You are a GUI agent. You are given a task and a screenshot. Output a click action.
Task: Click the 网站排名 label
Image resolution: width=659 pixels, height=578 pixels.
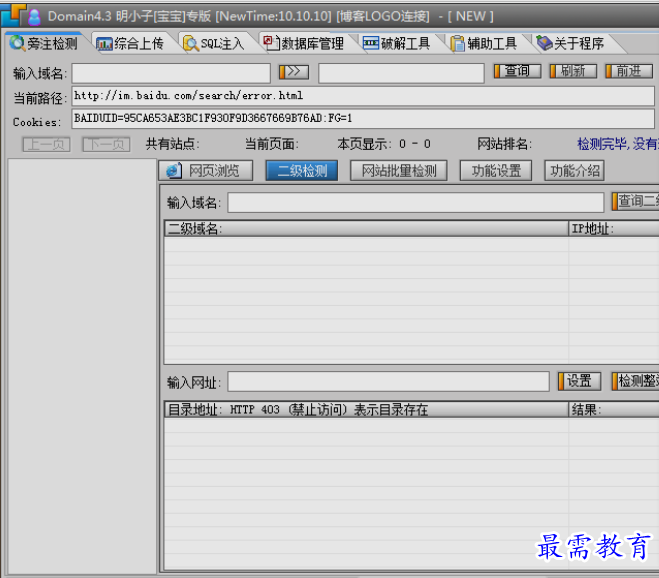click(x=504, y=144)
